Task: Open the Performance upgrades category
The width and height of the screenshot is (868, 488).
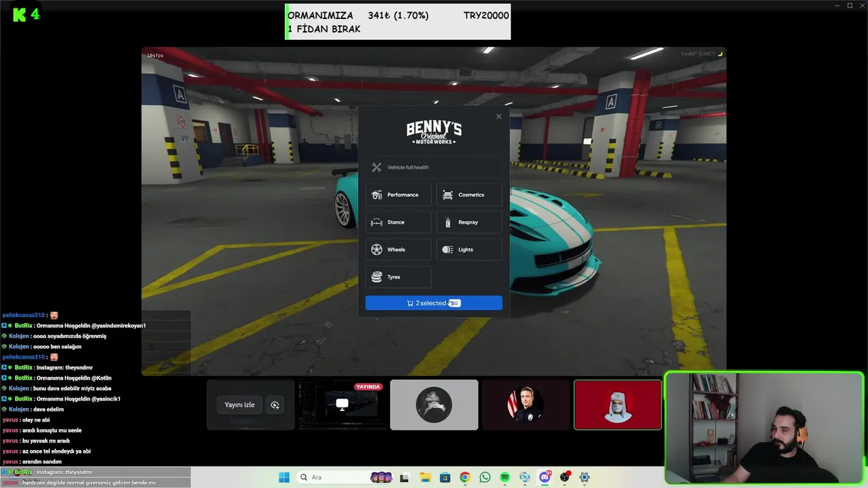Action: click(399, 195)
